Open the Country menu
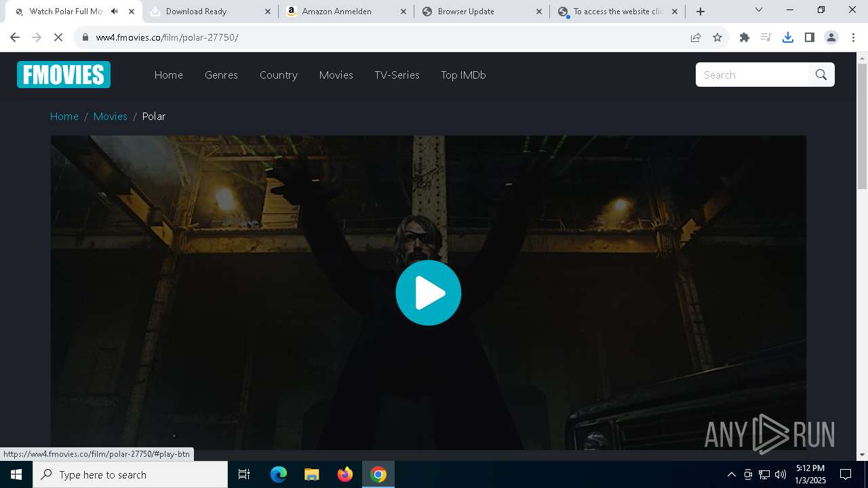Viewport: 868px width, 488px height. (x=279, y=75)
